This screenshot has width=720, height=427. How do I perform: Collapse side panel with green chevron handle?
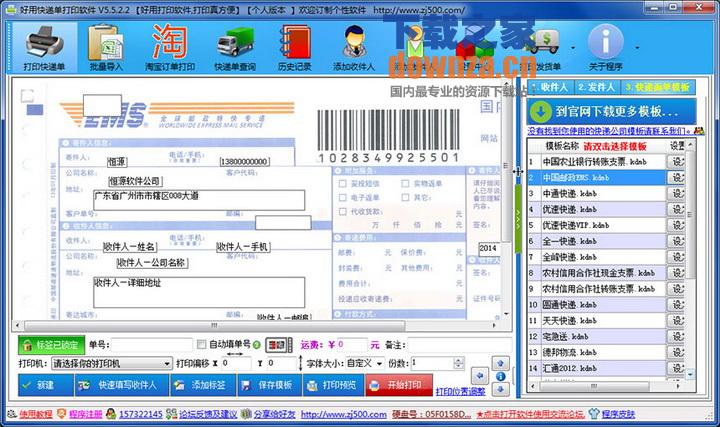(x=519, y=219)
